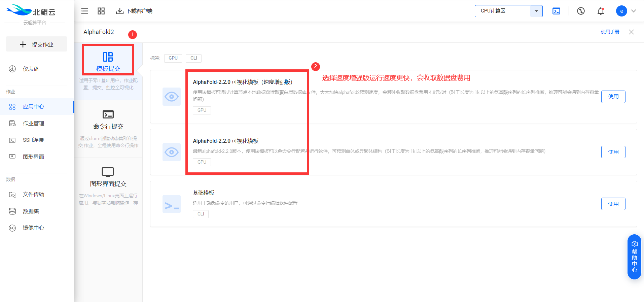
Task: Open the notifications bell
Action: click(601, 11)
